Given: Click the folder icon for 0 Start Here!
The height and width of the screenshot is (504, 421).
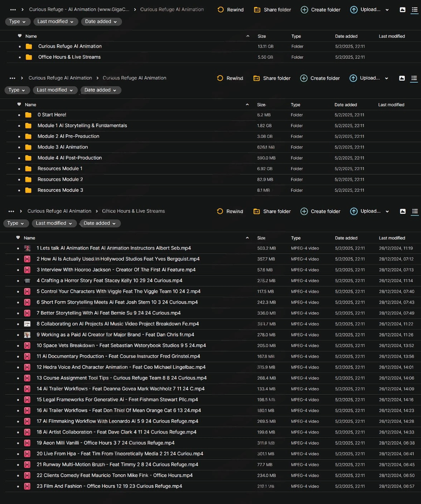Looking at the screenshot, I should [x=28, y=115].
